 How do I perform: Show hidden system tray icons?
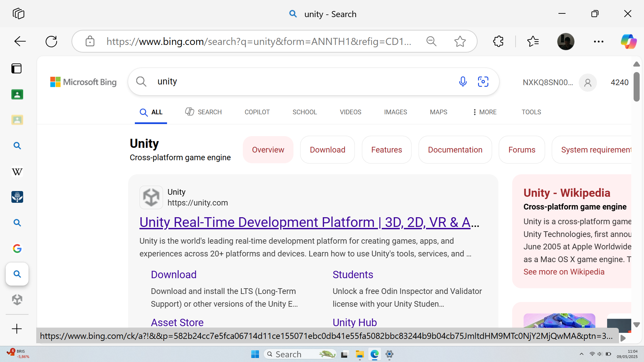click(582, 354)
